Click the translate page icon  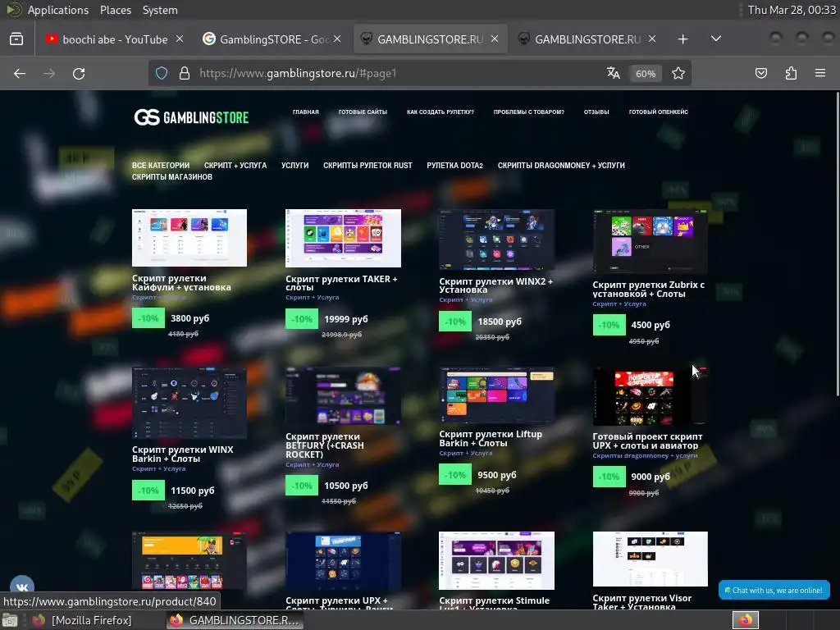coord(614,73)
